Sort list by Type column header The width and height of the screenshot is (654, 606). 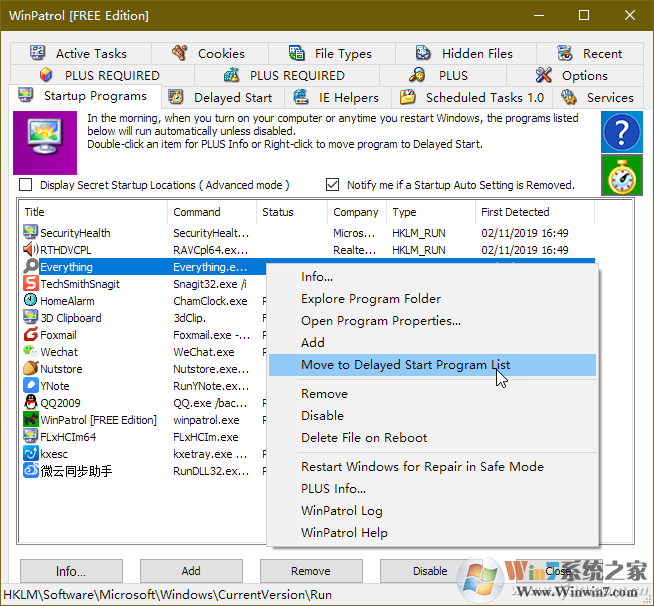pyautogui.click(x=431, y=212)
